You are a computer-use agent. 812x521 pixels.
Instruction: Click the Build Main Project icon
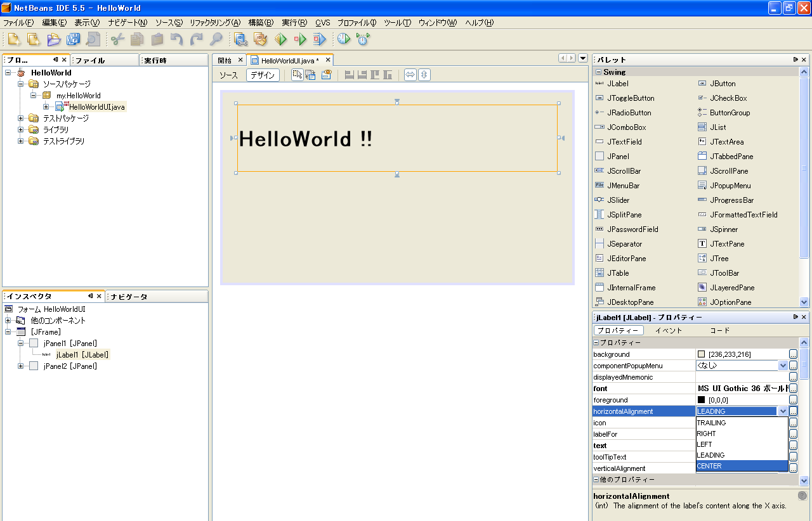tap(240, 39)
